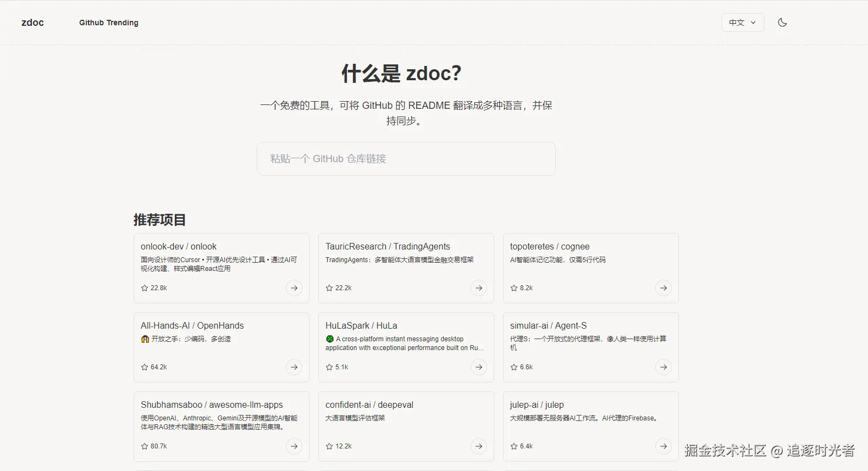This screenshot has width=868, height=471.
Task: Click the TradingAgents description text
Action: click(x=400, y=260)
